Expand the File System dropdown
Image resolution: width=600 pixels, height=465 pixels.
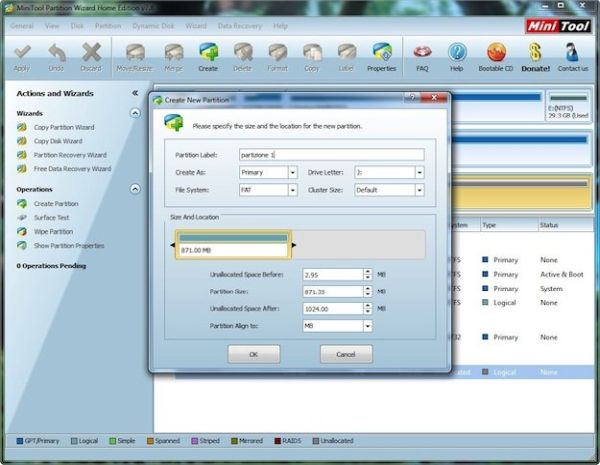pyautogui.click(x=292, y=189)
